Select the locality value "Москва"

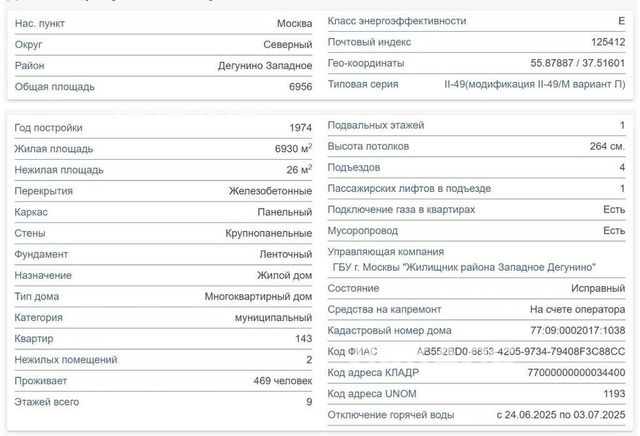(x=294, y=23)
